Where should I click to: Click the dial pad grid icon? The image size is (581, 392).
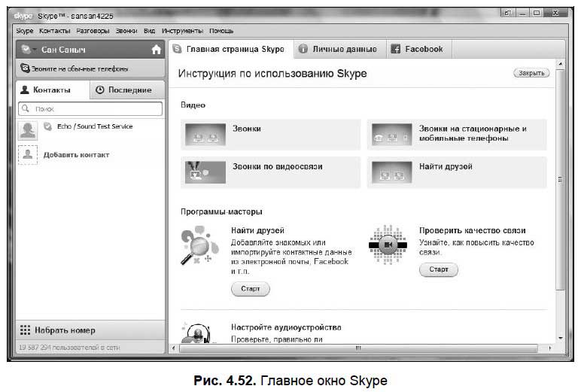point(25,330)
